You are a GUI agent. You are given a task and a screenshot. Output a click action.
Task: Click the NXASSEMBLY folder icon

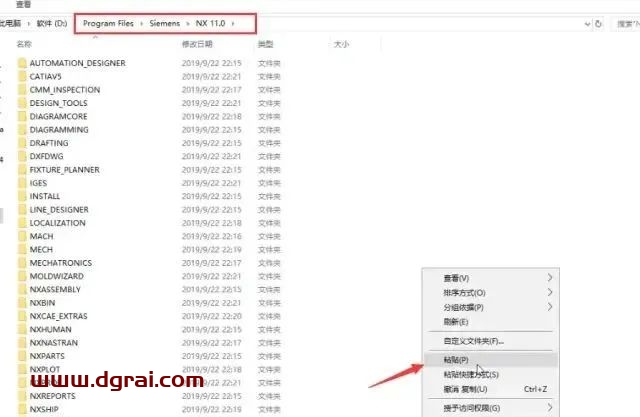click(22, 290)
